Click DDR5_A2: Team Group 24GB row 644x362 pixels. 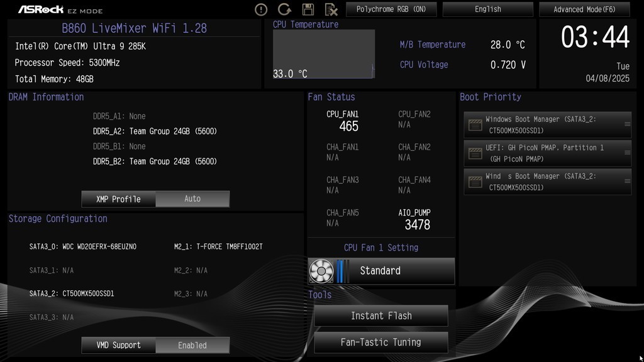tap(155, 131)
